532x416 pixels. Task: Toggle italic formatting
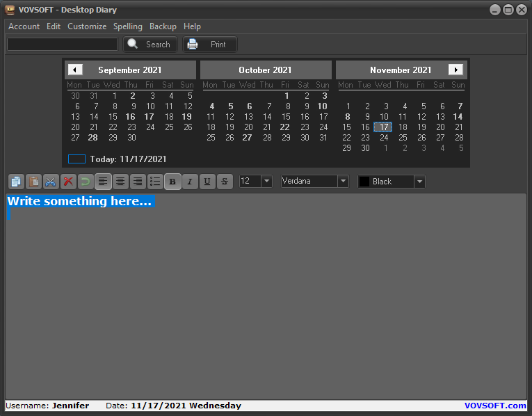coord(190,182)
